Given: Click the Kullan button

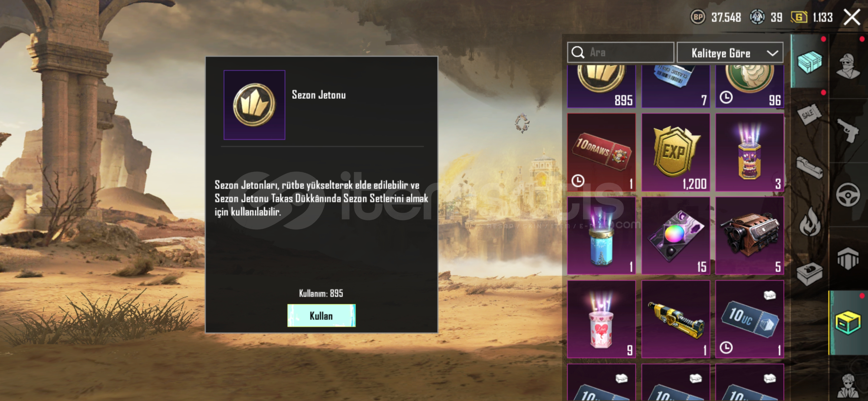Looking at the screenshot, I should (x=321, y=316).
